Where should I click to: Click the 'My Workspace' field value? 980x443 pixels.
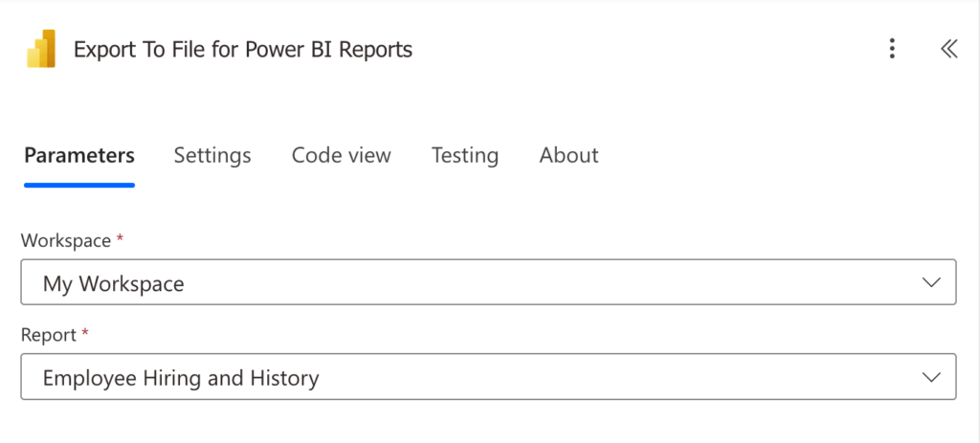113,283
